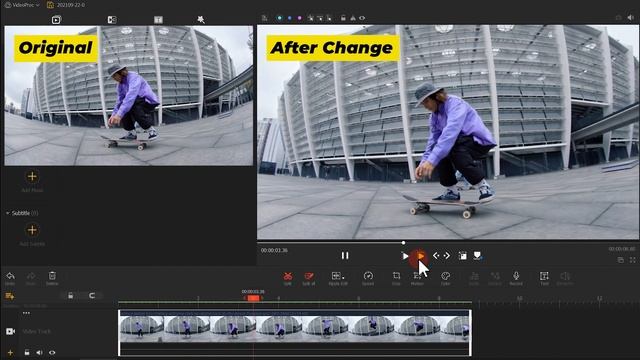This screenshot has height=360, width=640.
Task: Click the triangle icon above preview
Action: click(x=353, y=18)
